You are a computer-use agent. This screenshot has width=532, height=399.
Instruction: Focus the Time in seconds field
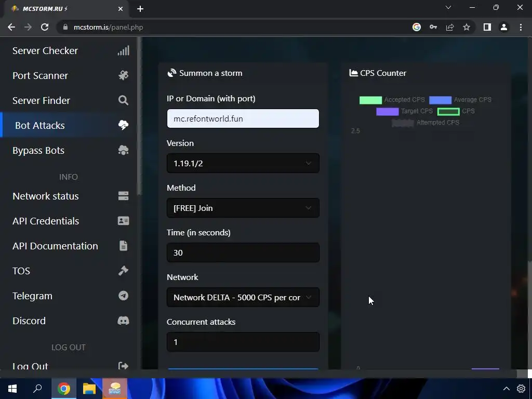pyautogui.click(x=243, y=252)
